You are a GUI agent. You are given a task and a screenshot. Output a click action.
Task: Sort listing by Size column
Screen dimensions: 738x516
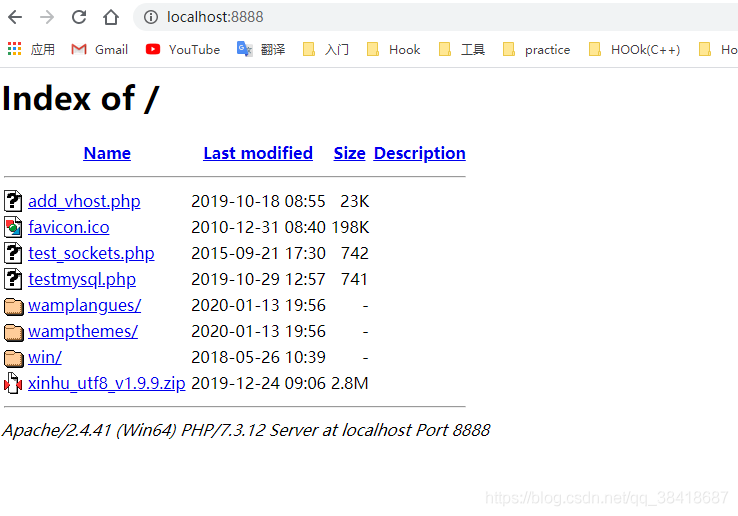(x=349, y=153)
